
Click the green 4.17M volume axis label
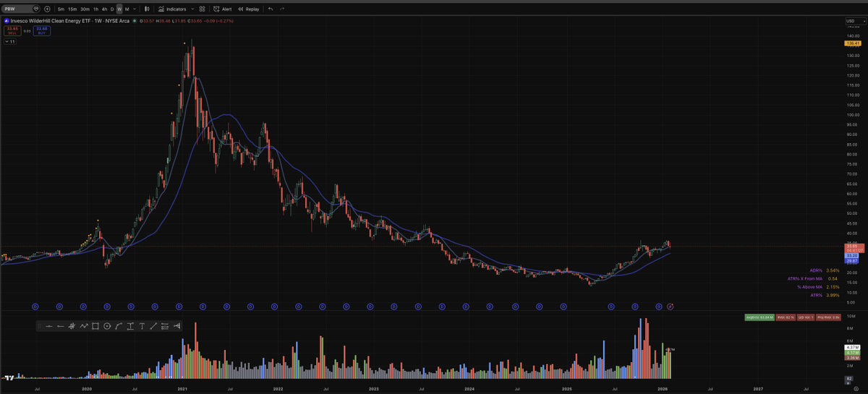852,353
